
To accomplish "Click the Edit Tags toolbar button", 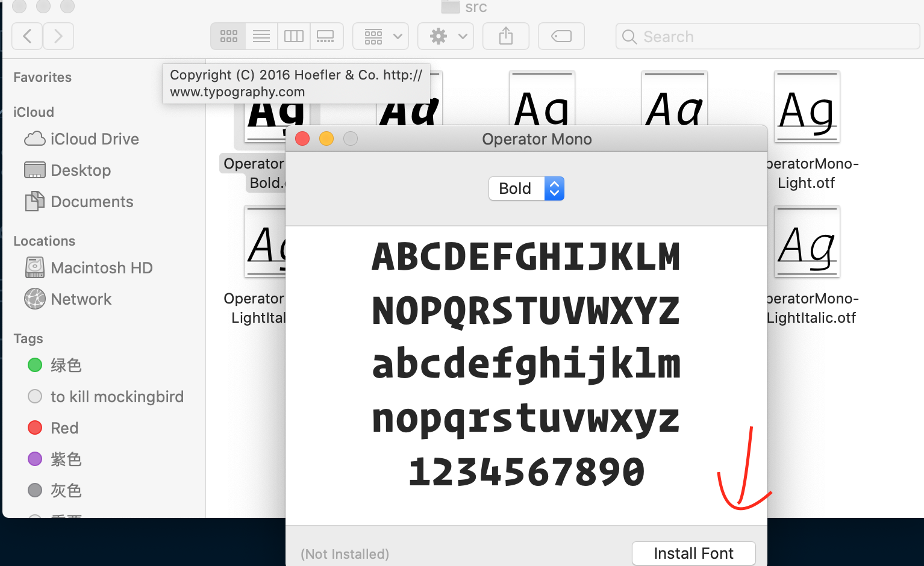I will (561, 36).
